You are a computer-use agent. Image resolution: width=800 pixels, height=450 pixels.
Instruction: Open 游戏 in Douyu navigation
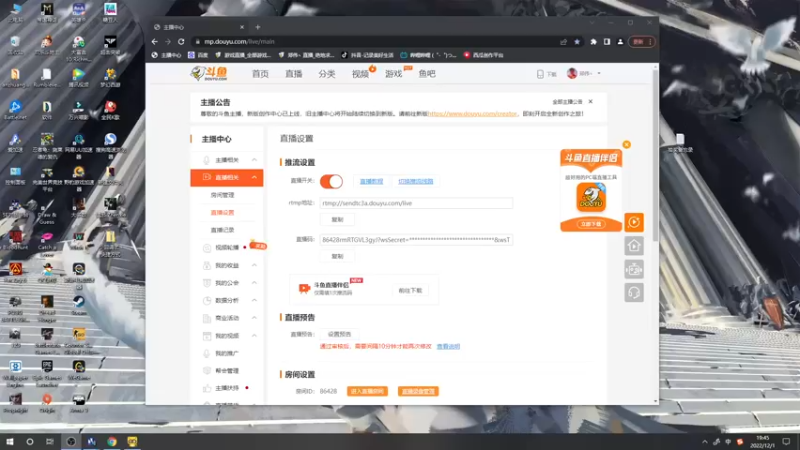(x=393, y=74)
